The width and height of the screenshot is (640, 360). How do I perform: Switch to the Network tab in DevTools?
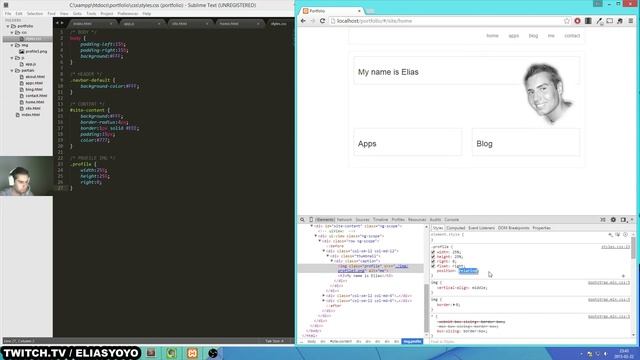pos(344,220)
